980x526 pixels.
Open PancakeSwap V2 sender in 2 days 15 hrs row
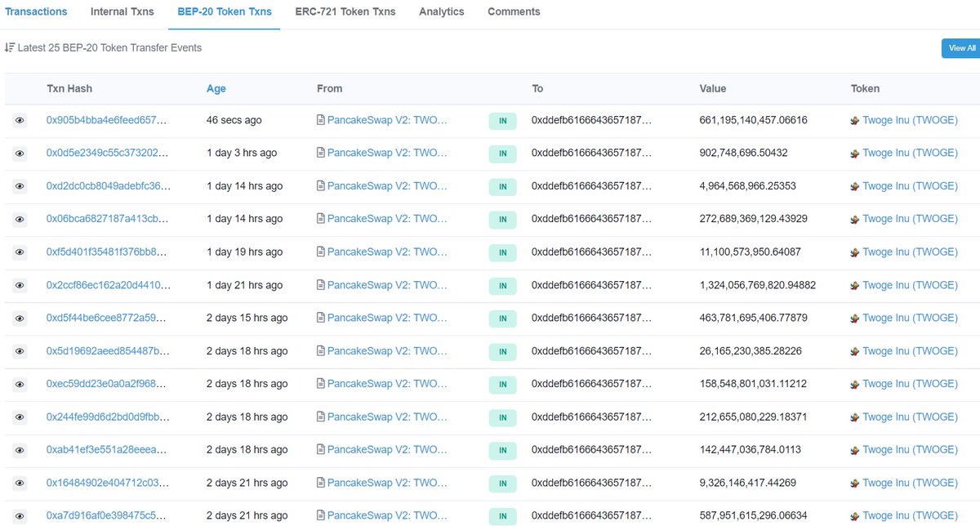pos(387,318)
